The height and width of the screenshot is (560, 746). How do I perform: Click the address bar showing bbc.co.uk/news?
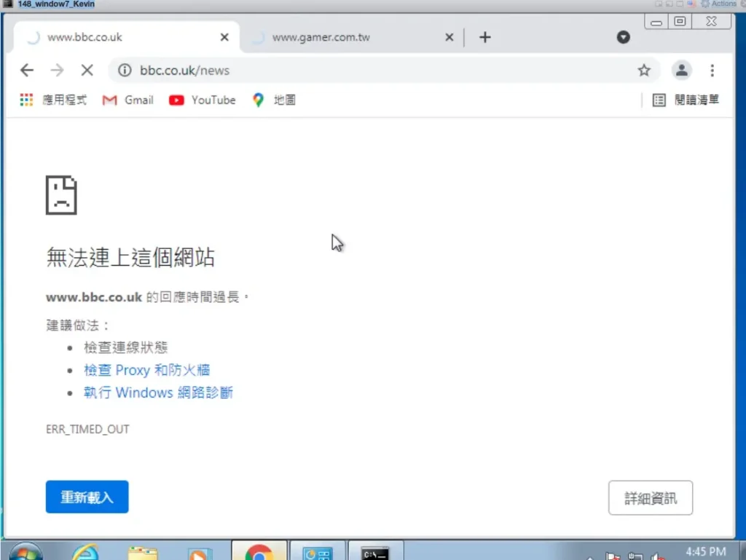[x=364, y=71]
